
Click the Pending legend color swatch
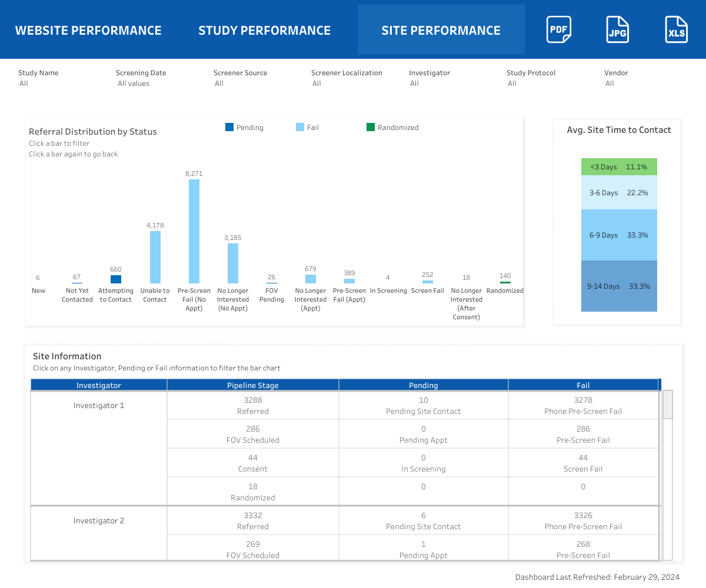tap(229, 127)
